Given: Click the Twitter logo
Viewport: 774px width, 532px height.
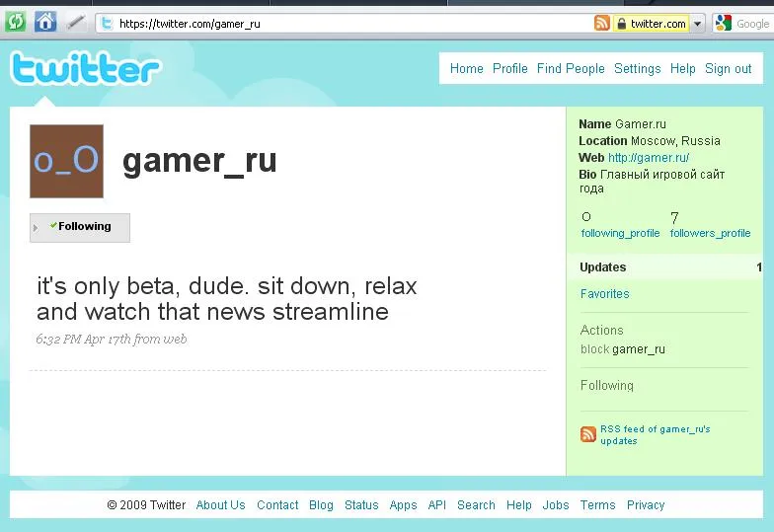Looking at the screenshot, I should coord(85,69).
